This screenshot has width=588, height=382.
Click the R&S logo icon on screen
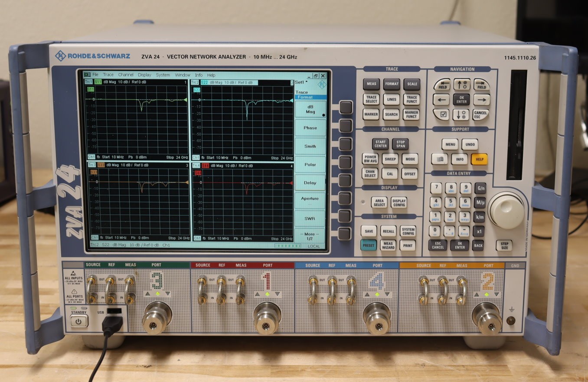point(322,85)
